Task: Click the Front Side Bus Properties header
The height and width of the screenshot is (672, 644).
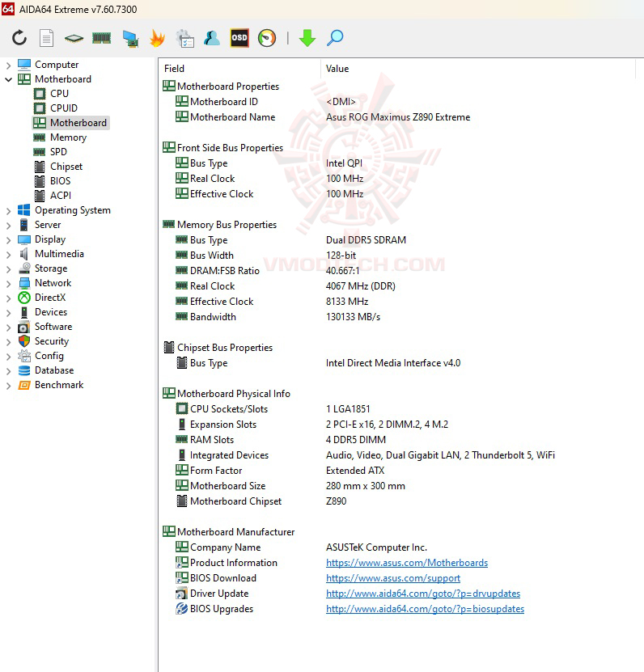Action: coord(223,148)
